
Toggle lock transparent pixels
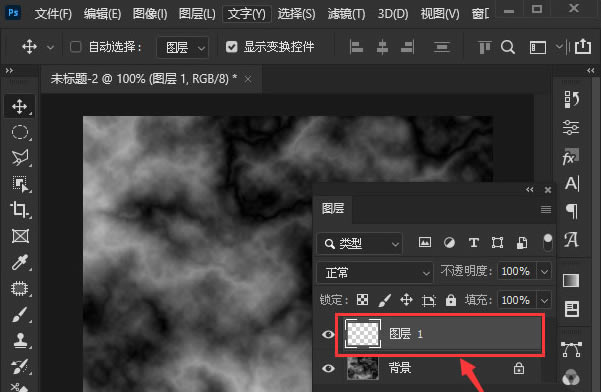click(362, 300)
